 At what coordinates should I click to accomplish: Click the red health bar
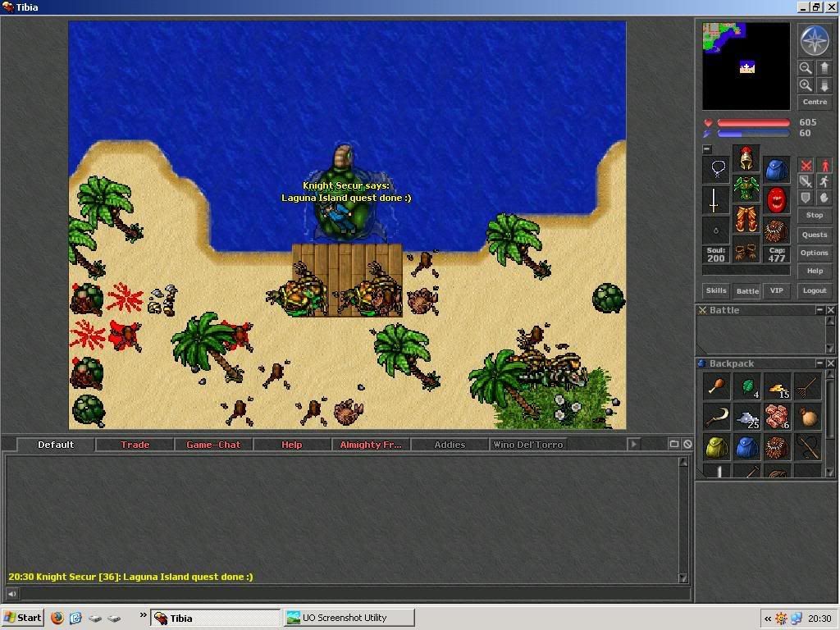(753, 123)
